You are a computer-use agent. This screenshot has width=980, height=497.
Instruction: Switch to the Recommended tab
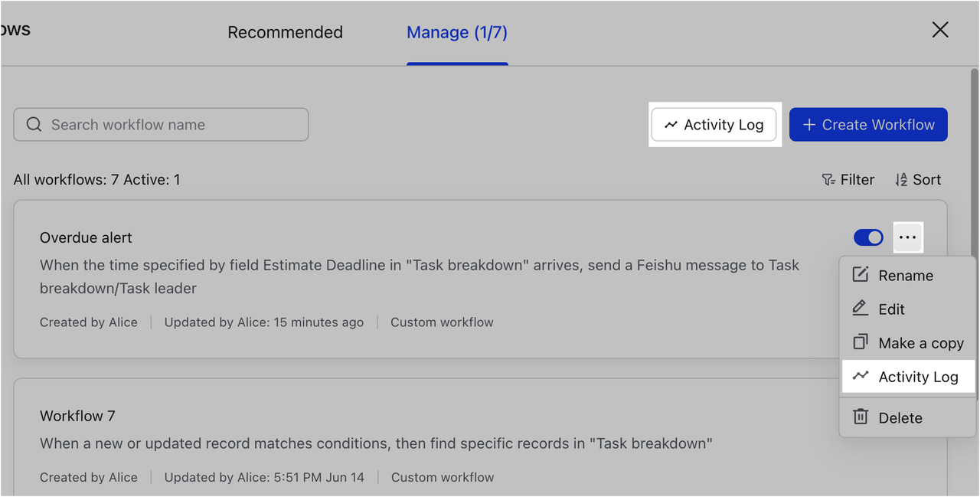pos(285,32)
